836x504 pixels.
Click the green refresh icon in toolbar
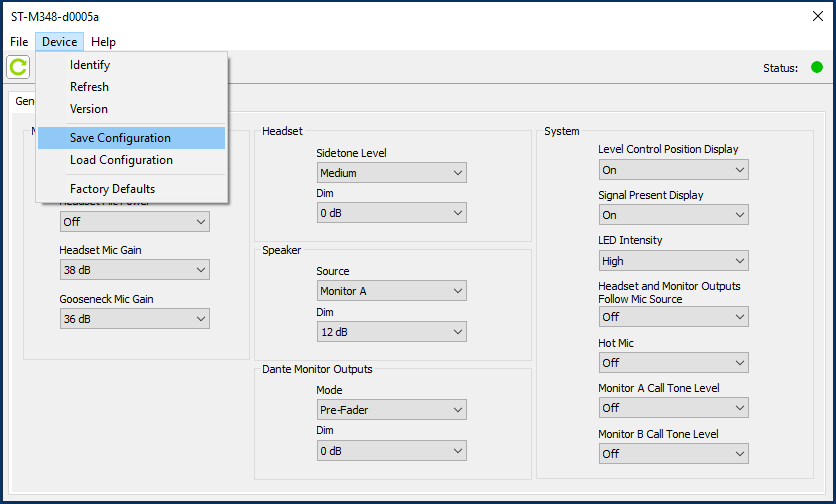(19, 67)
